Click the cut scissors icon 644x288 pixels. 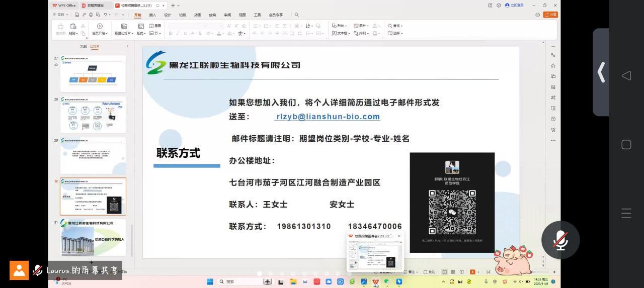pyautogui.click(x=82, y=26)
